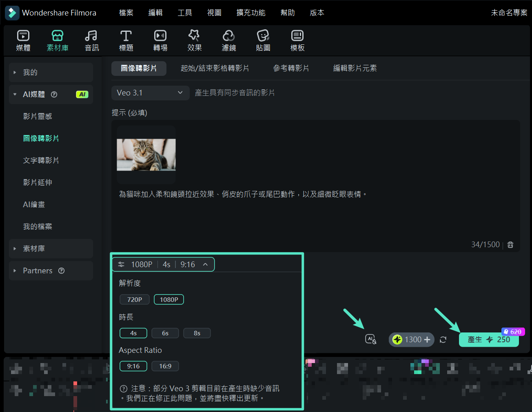Click the cat image thumbnail in prompt

pos(146,155)
